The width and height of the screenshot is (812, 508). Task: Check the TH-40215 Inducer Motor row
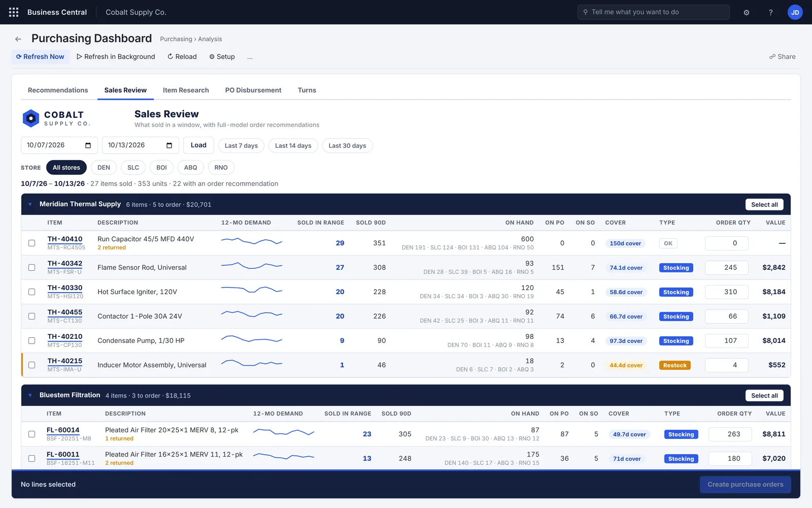(x=31, y=365)
